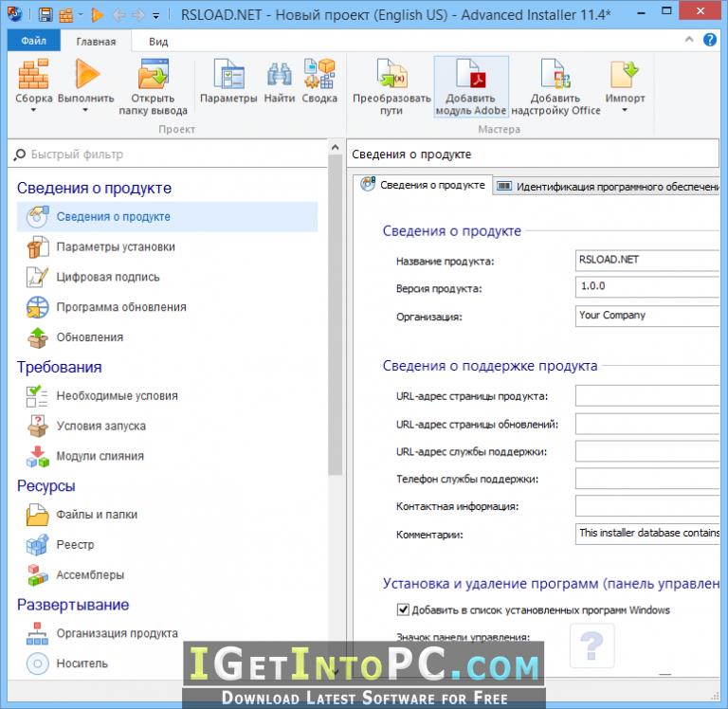Screen dimensions: 728x709
Task: Launch Добавить надстройку Office wizard
Action: 555,86
